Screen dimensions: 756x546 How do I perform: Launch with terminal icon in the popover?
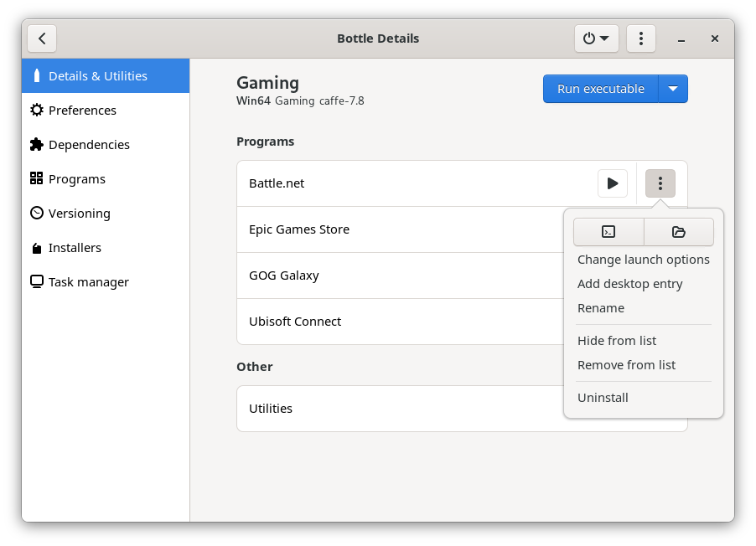pos(608,232)
